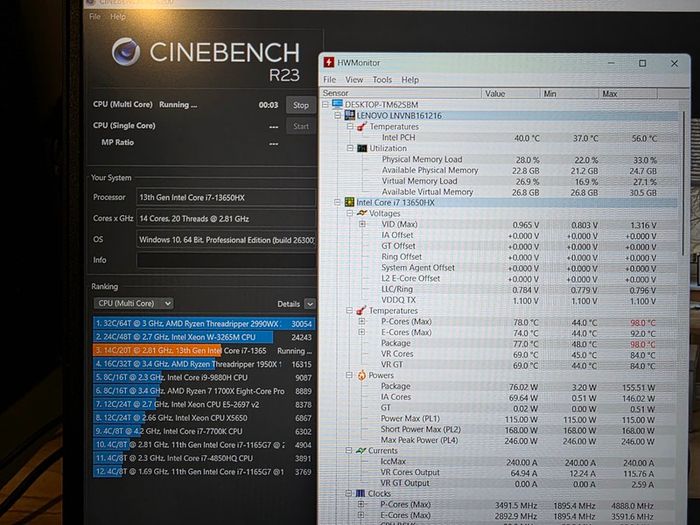The width and height of the screenshot is (700, 525).
Task: Click the Stop button for CPU Multi Core test
Action: click(x=300, y=105)
